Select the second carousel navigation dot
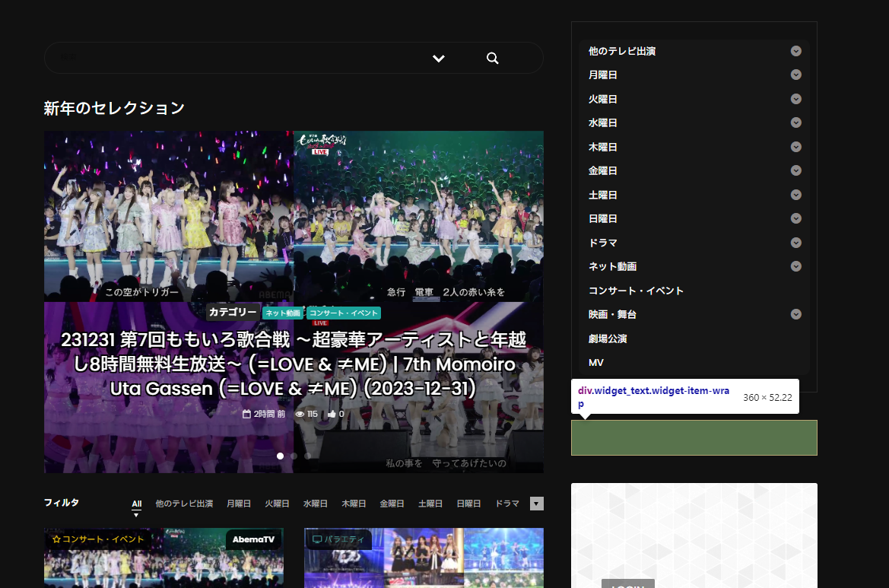This screenshot has height=588, width=889. tap(293, 456)
